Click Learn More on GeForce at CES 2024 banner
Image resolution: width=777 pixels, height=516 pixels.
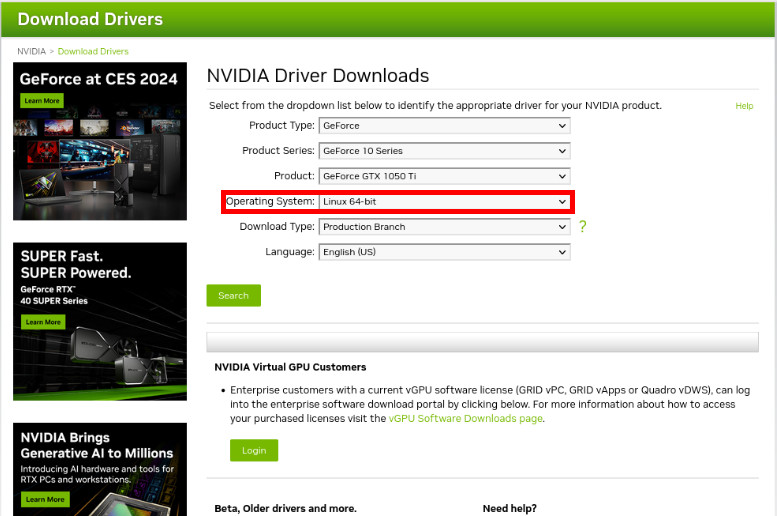pos(42,101)
